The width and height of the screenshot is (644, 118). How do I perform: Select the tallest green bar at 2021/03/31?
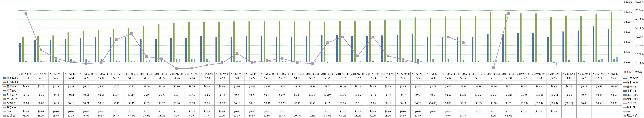611,37
